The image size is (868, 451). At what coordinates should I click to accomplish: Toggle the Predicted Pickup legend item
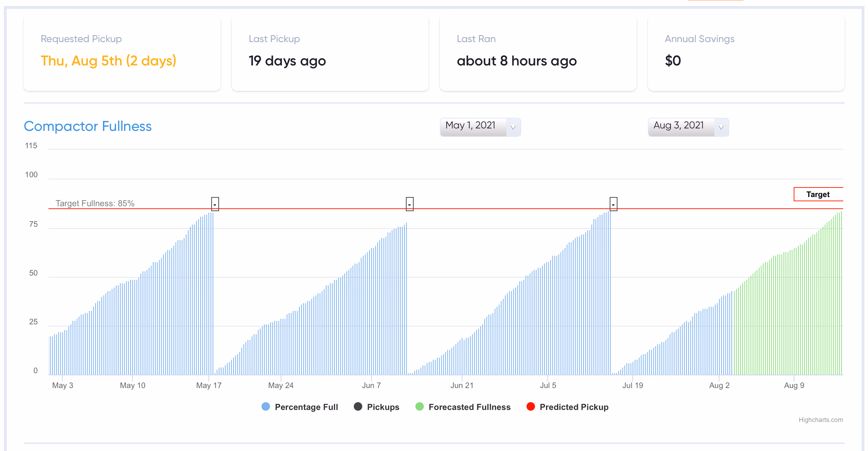click(x=568, y=407)
